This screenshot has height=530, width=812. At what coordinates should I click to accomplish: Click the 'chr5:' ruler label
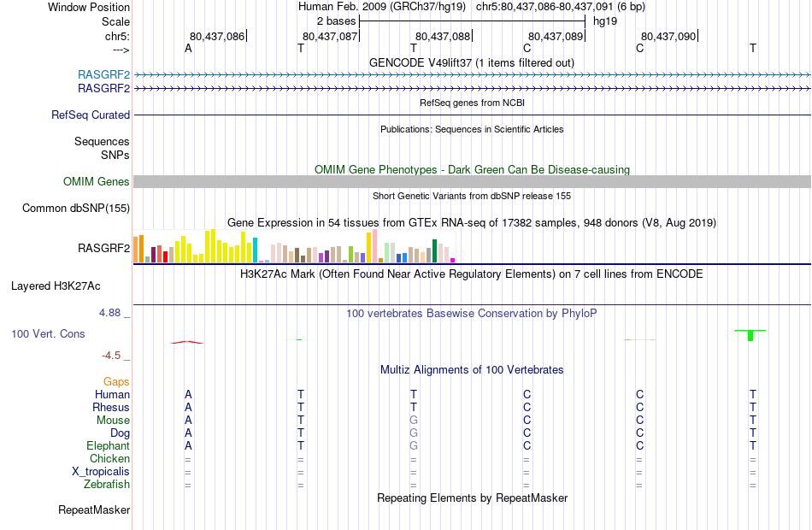(x=117, y=36)
